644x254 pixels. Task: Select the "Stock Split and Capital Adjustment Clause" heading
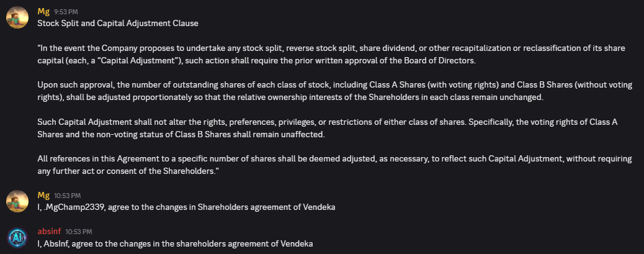[x=118, y=24]
